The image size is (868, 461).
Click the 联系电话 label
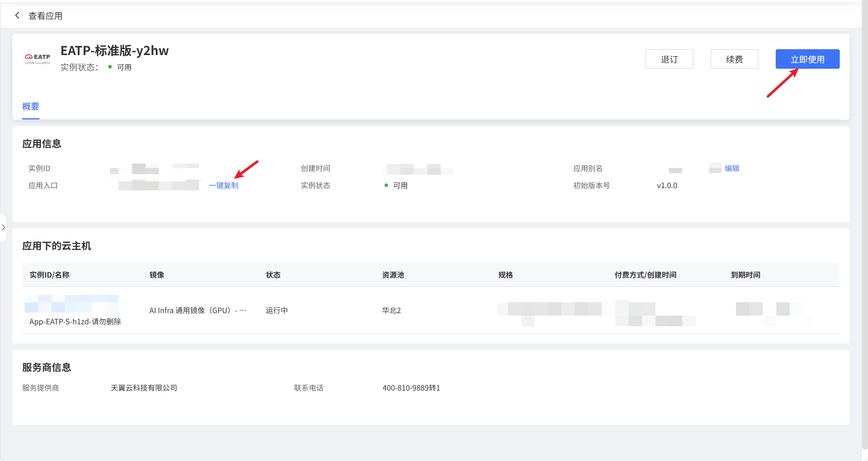(309, 388)
